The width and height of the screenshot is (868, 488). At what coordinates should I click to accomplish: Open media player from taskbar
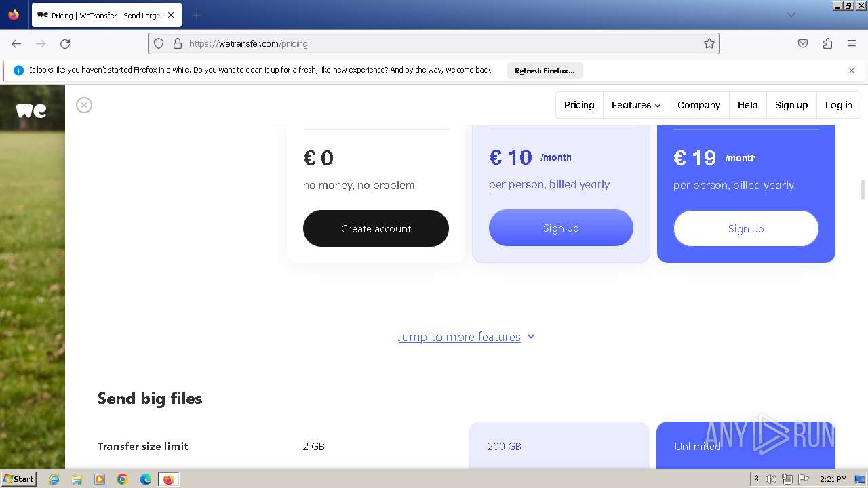[100, 479]
